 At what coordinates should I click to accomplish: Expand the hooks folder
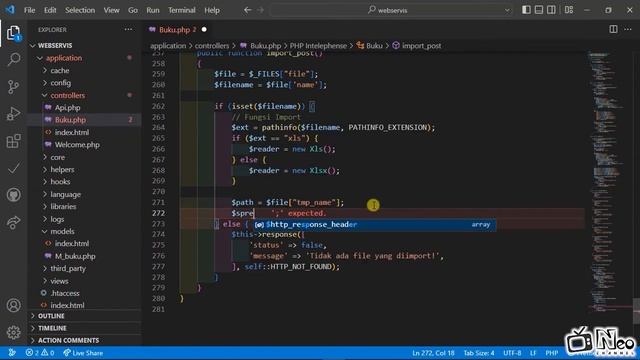[x=60, y=182]
